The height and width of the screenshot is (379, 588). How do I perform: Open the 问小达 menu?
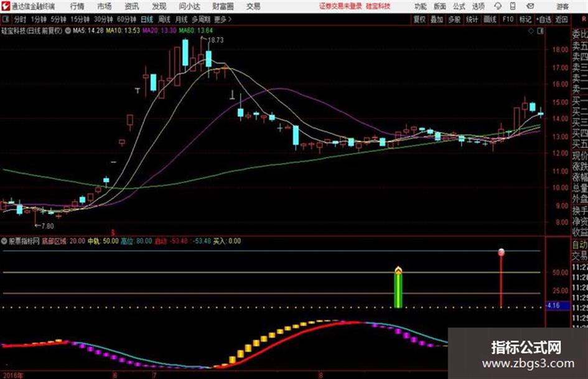[190, 6]
